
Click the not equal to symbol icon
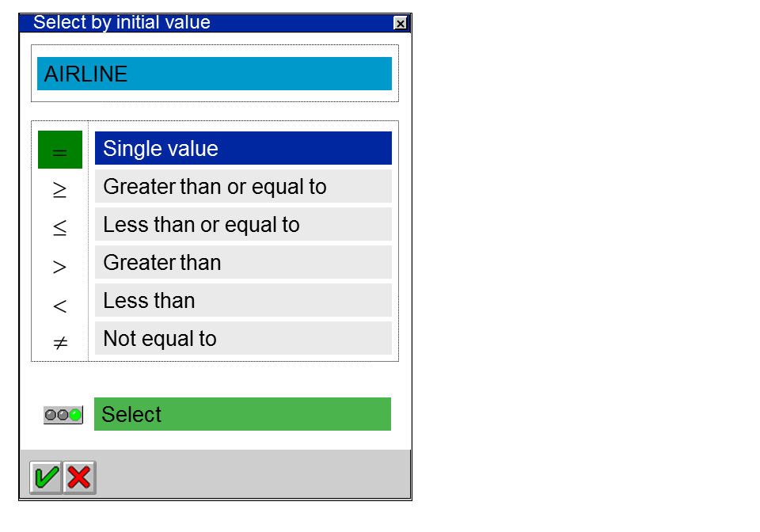[x=60, y=343]
